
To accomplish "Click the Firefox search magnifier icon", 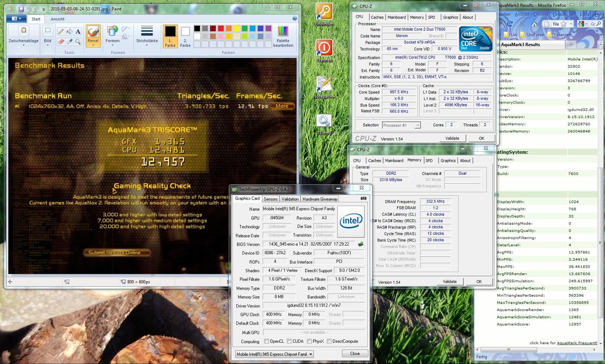I will pos(599,24).
